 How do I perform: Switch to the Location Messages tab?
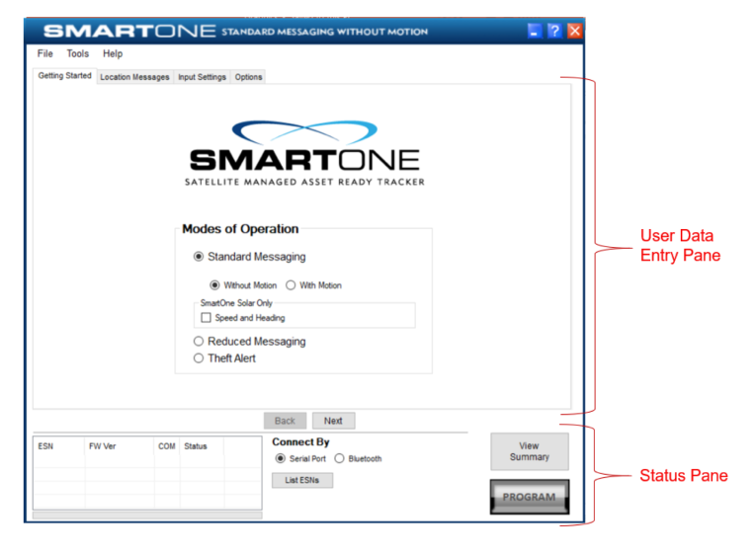[134, 77]
